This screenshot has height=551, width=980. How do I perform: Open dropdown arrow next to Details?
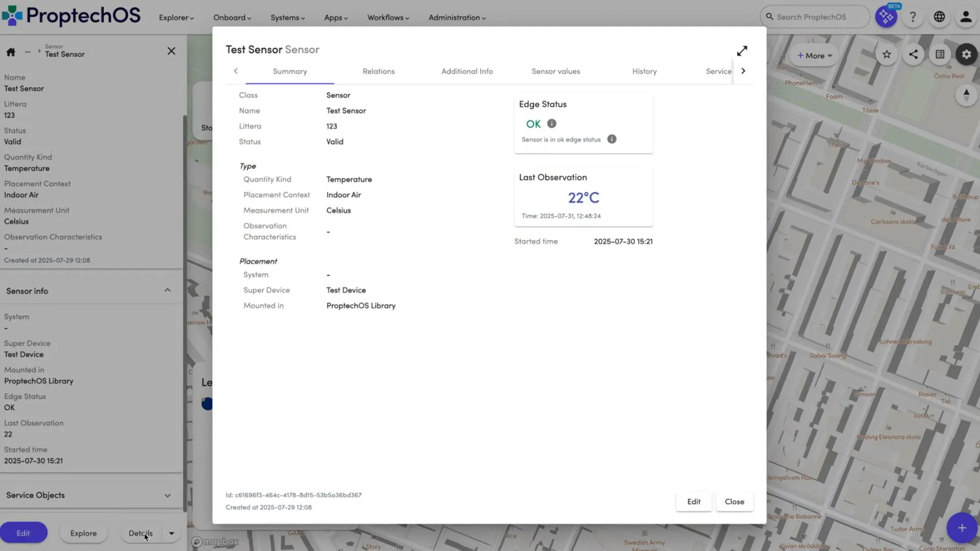point(171,533)
